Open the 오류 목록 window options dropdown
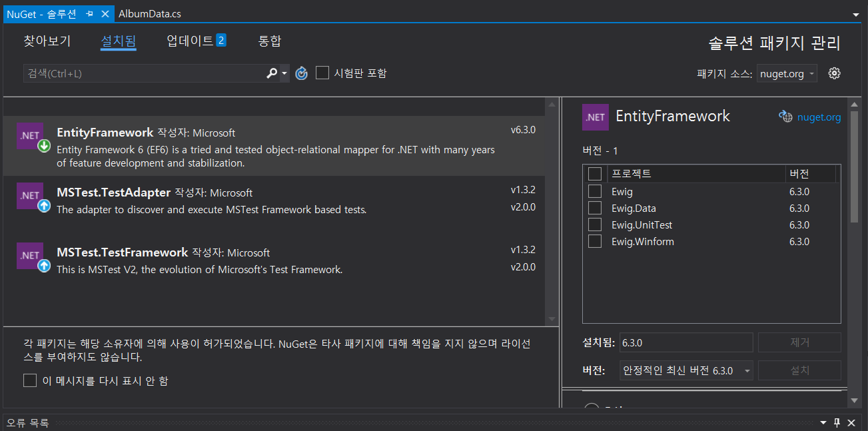Viewport: 868px width, 431px height. pyautogui.click(x=823, y=423)
